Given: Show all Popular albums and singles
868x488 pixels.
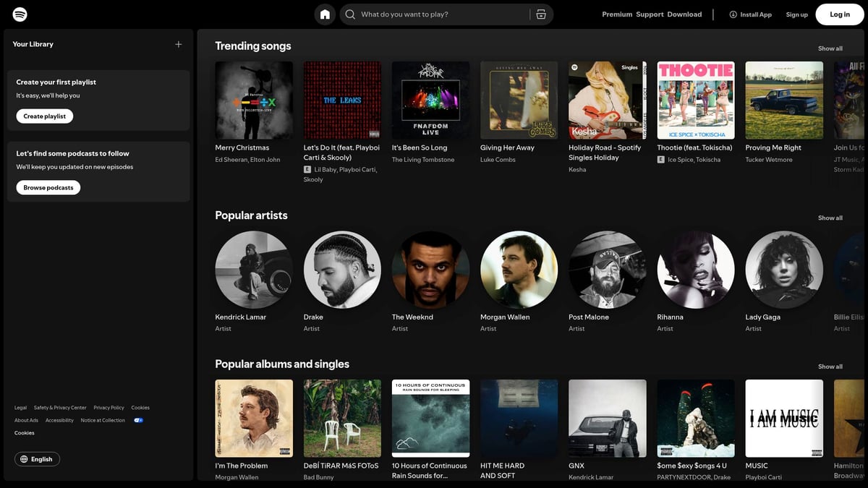Looking at the screenshot, I should [x=830, y=366].
